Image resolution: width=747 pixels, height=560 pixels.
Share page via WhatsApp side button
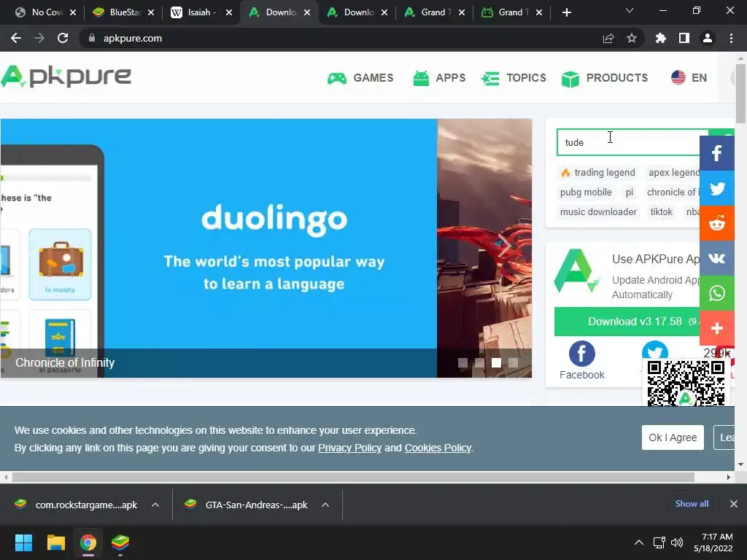click(716, 293)
